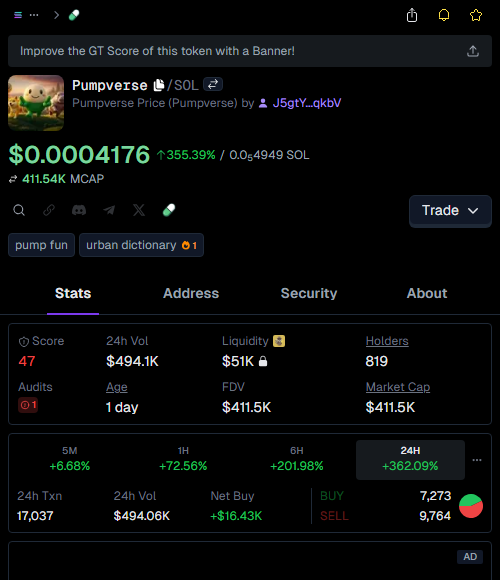The height and width of the screenshot is (580, 500).
Task: Select the 5M timeframe
Action: coord(70,459)
